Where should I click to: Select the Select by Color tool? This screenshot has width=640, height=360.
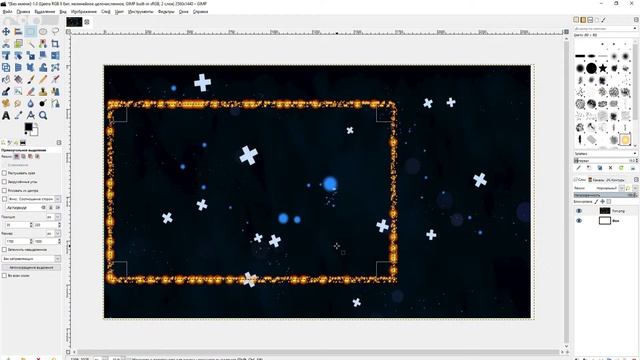pos(42,44)
